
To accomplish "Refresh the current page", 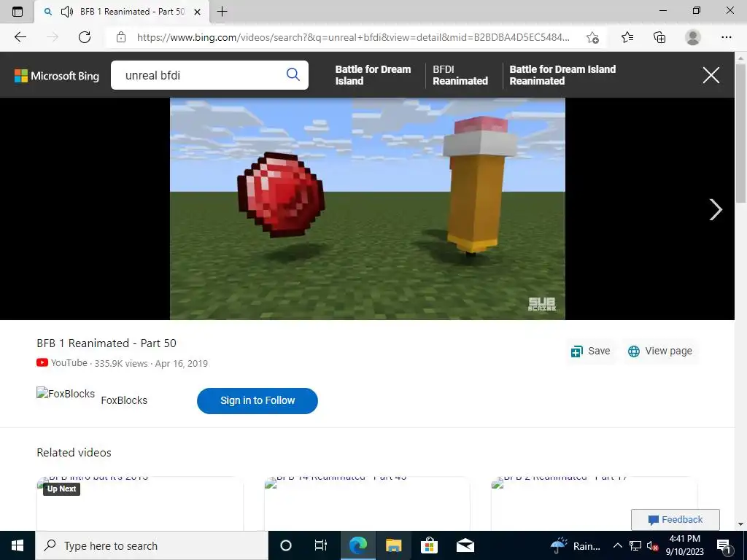I will [85, 37].
